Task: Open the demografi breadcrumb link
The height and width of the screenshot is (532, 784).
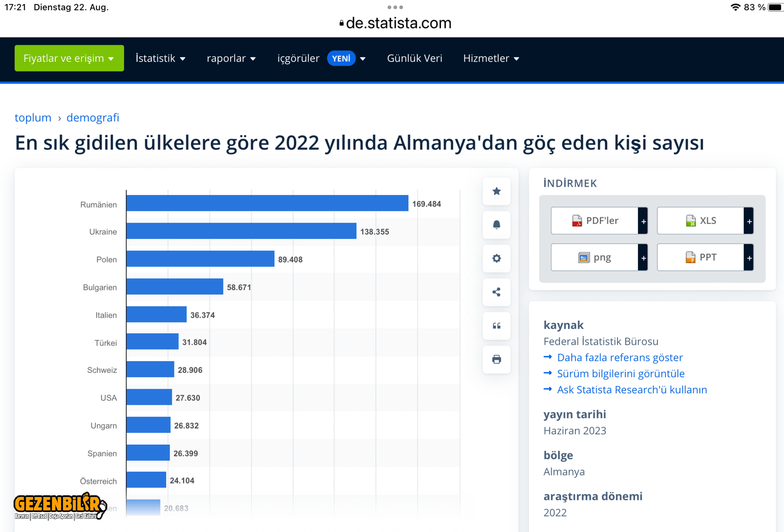Action: [x=93, y=117]
